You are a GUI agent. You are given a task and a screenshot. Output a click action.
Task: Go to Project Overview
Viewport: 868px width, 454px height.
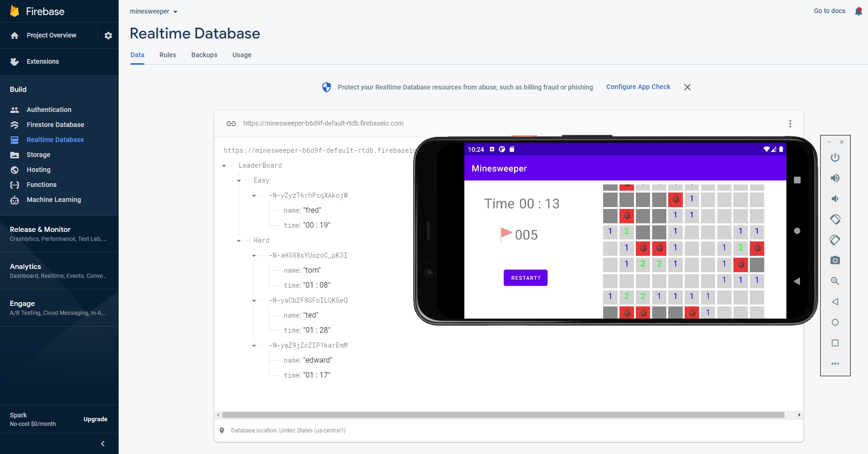pos(51,35)
